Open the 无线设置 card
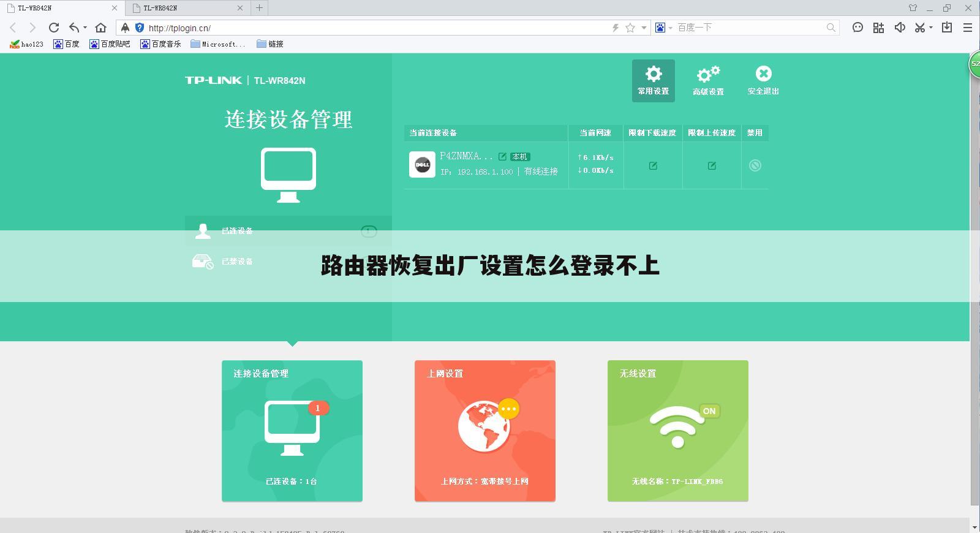980x533 pixels. tap(678, 431)
